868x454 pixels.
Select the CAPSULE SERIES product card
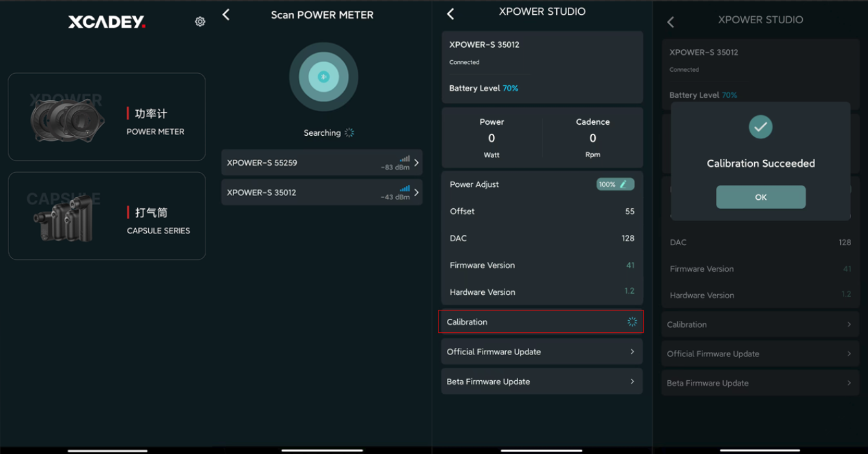107,216
